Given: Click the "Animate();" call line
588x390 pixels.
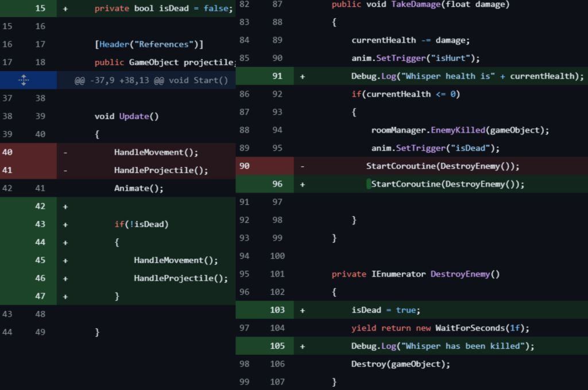Looking at the screenshot, I should point(139,188).
